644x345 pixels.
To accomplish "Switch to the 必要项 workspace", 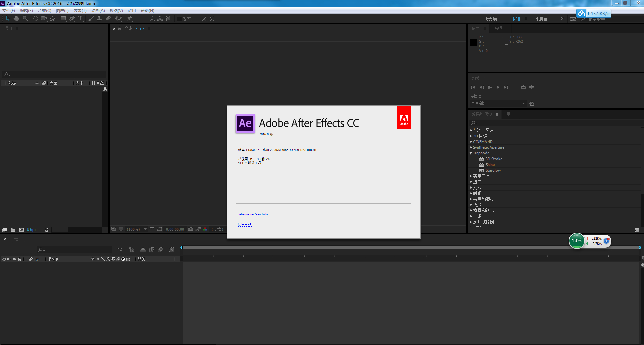I will click(491, 19).
